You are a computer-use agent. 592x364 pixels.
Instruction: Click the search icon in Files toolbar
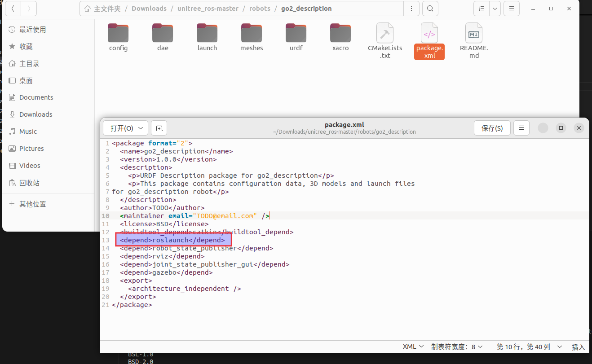(430, 9)
